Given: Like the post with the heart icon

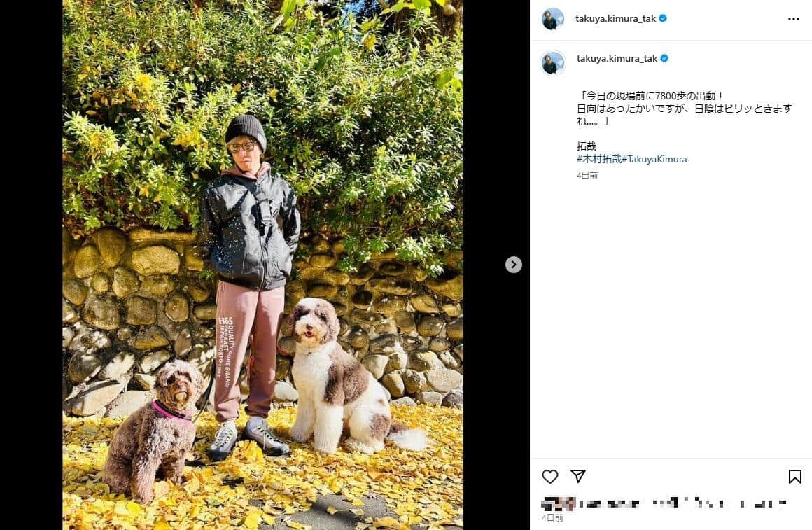Looking at the screenshot, I should coord(550,477).
